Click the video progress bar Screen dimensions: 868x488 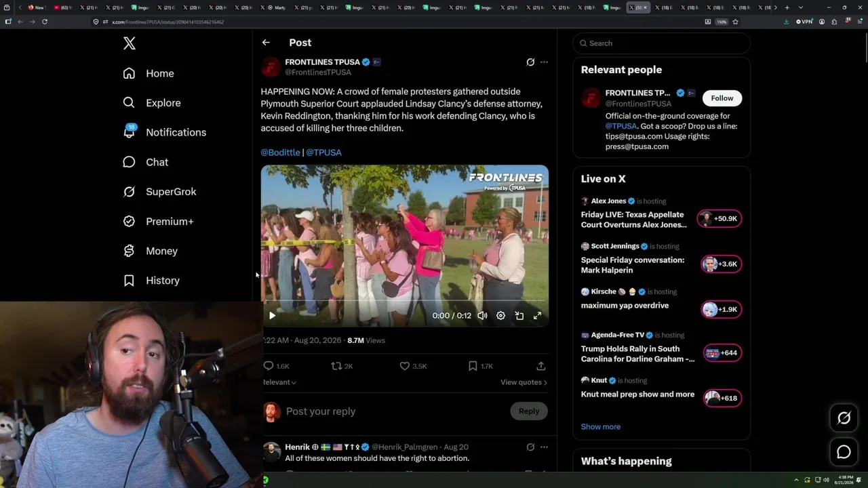click(x=405, y=300)
